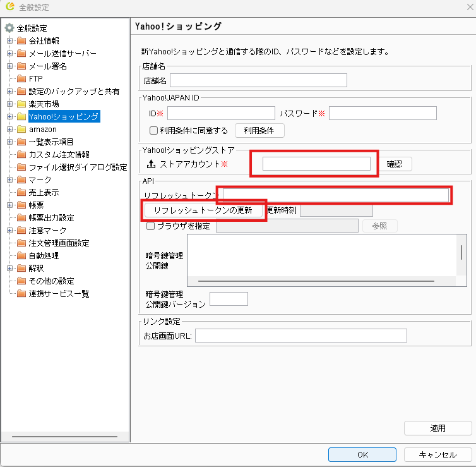This screenshot has width=476, height=467.
Task: Click the upload icon beside ストアアカウント
Action: [151, 164]
